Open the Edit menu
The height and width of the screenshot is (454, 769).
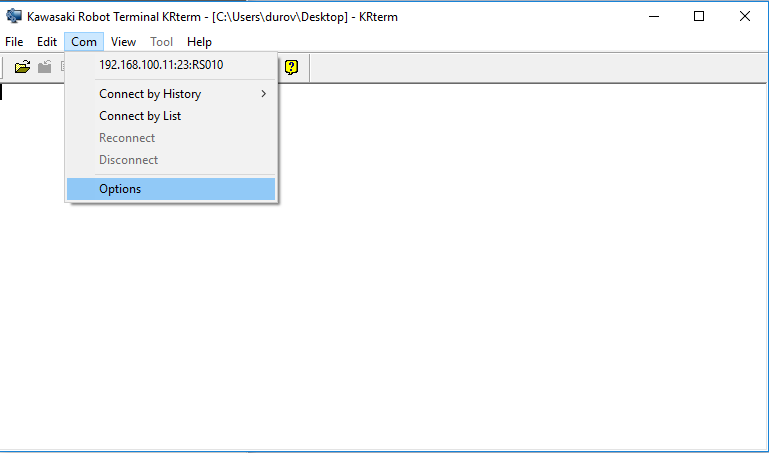(47, 42)
